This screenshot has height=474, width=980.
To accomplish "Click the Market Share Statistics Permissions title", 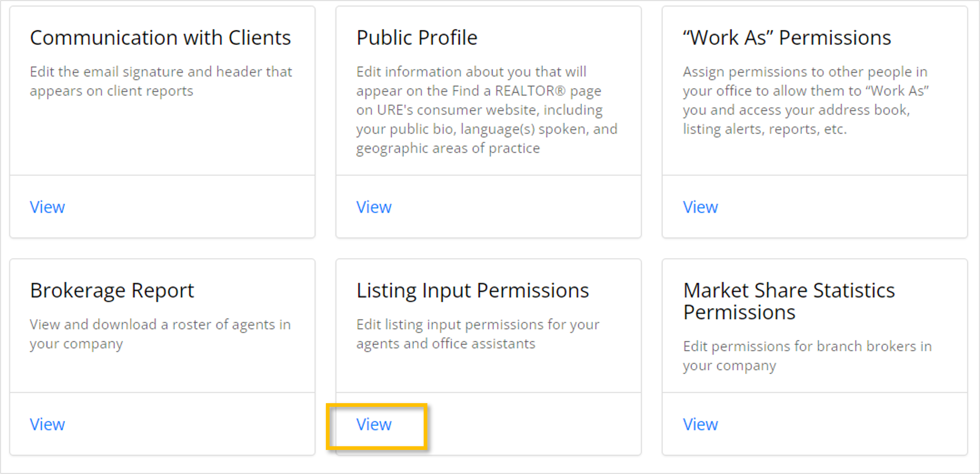I will pos(789,301).
